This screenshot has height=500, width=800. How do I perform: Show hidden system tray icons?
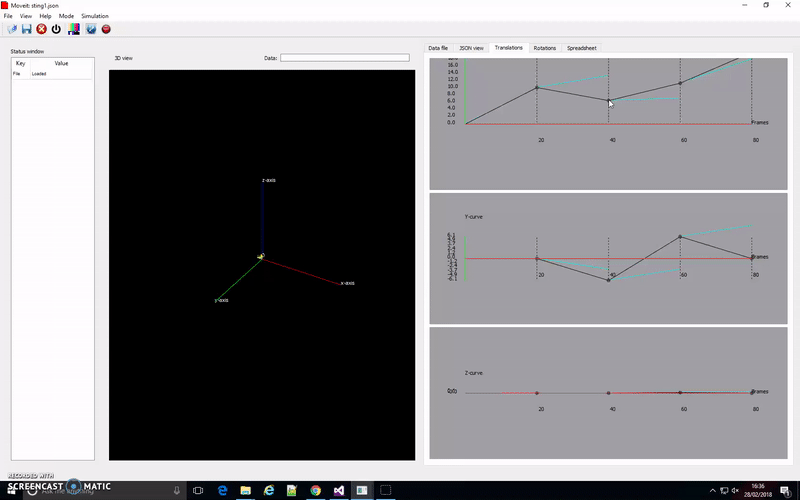click(713, 490)
